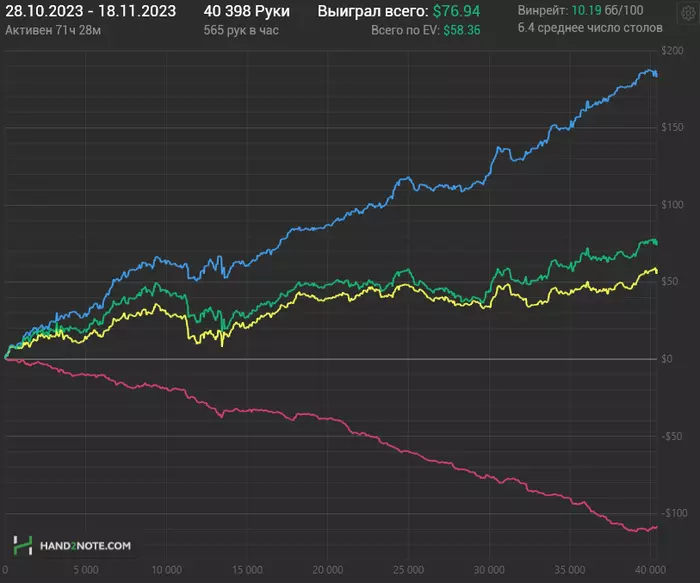Click the end of the red line
The width and height of the screenshot is (700, 583).
click(x=655, y=527)
